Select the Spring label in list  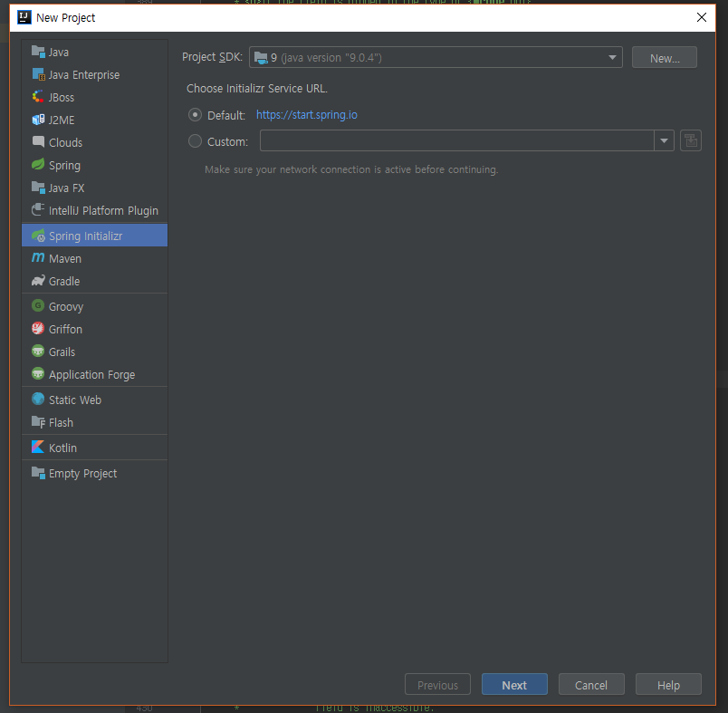click(64, 166)
